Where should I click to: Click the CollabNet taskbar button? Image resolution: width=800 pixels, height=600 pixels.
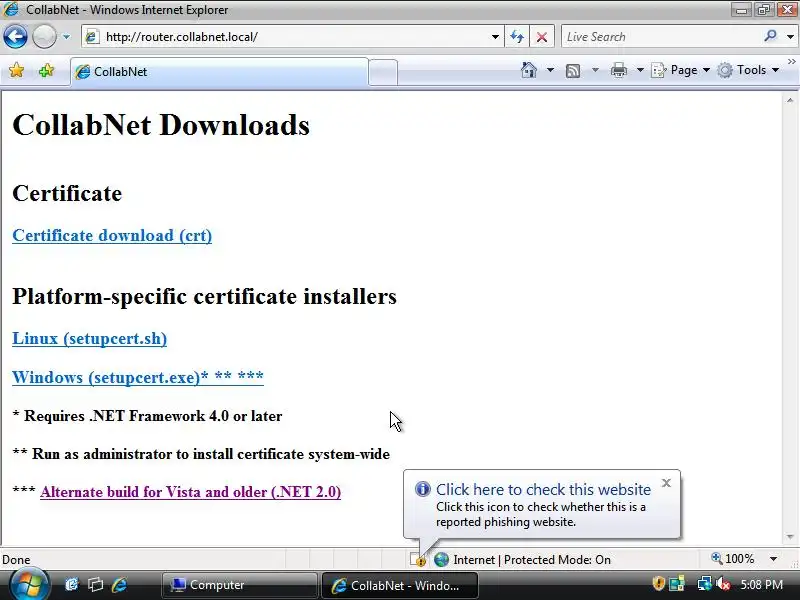coord(400,585)
